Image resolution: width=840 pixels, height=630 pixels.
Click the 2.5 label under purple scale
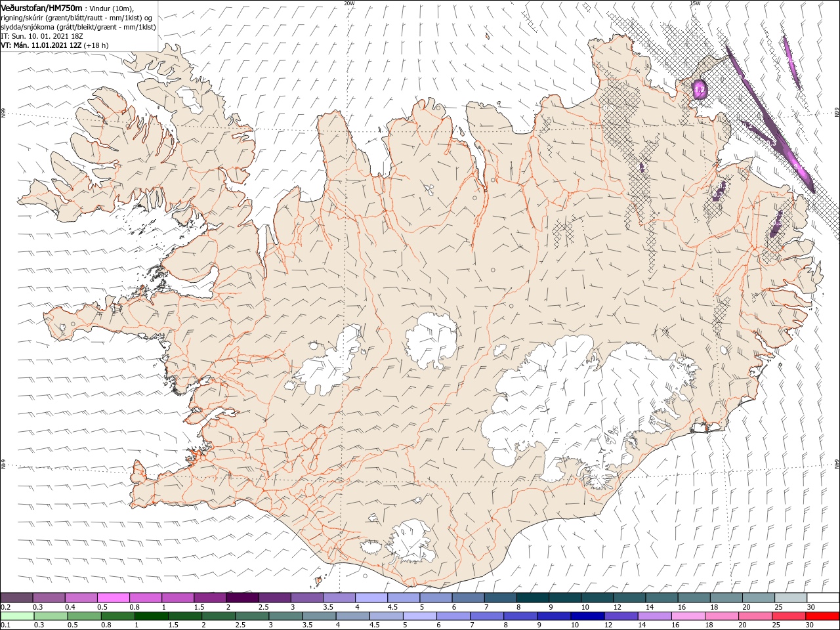tap(263, 607)
